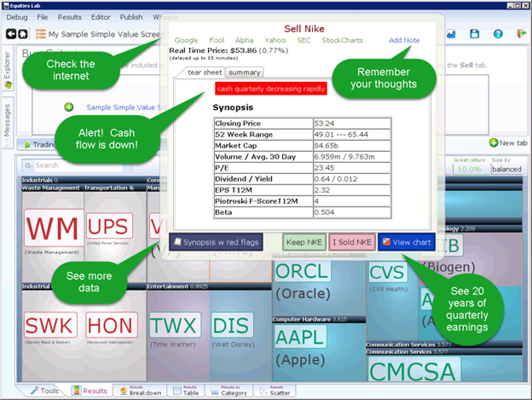The width and height of the screenshot is (532, 400).
Task: Open help with the blue question mark icon
Action: [x=497, y=34]
